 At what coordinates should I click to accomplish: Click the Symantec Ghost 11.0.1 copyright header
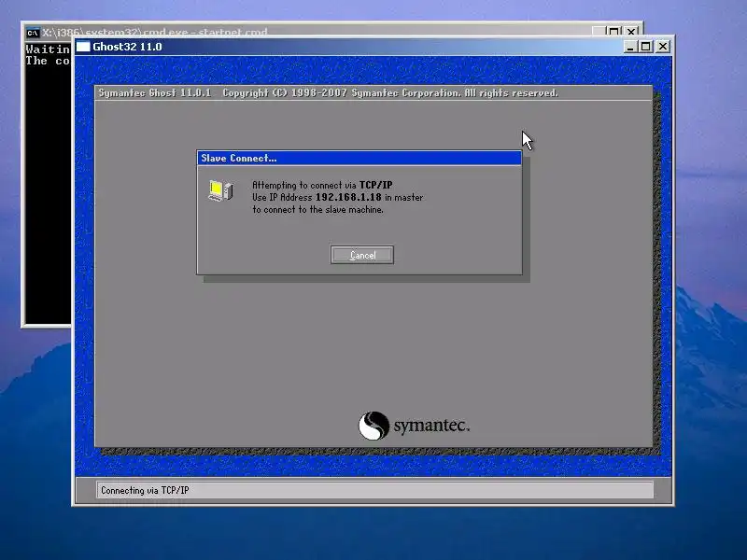coord(329,92)
